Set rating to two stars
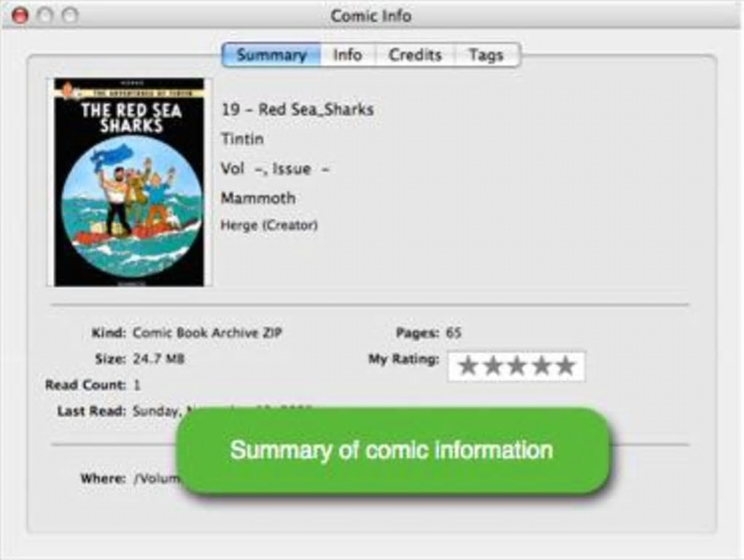Image resolution: width=744 pixels, height=560 pixels. (x=492, y=367)
